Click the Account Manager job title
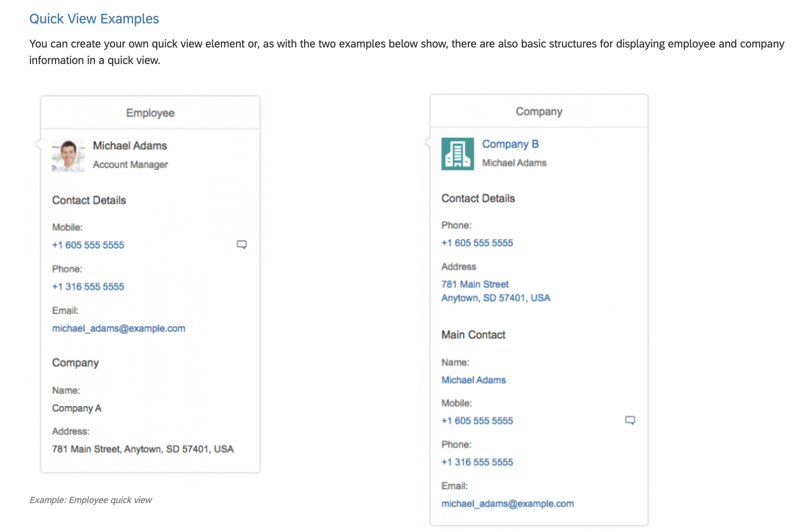Image resolution: width=799 pixels, height=532 pixels. click(130, 164)
